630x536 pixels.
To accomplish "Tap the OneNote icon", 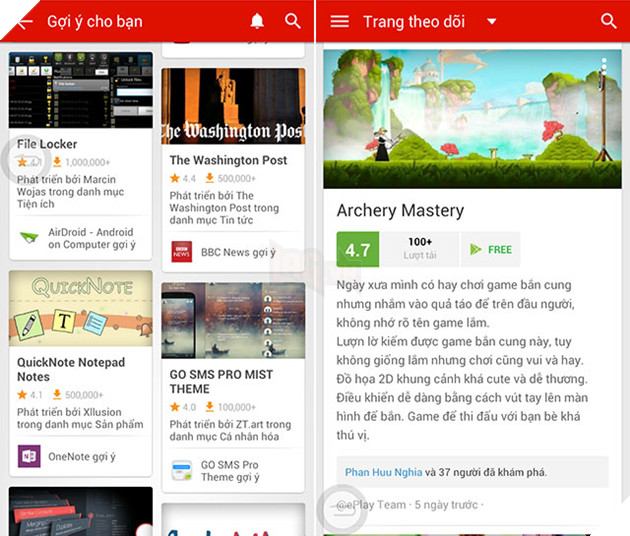I will coord(29,456).
